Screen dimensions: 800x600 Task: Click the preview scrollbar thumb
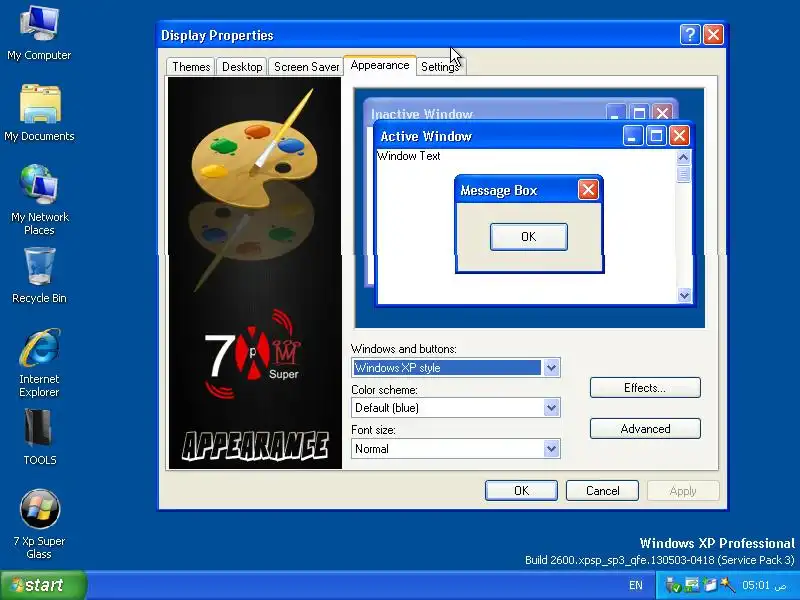[684, 174]
